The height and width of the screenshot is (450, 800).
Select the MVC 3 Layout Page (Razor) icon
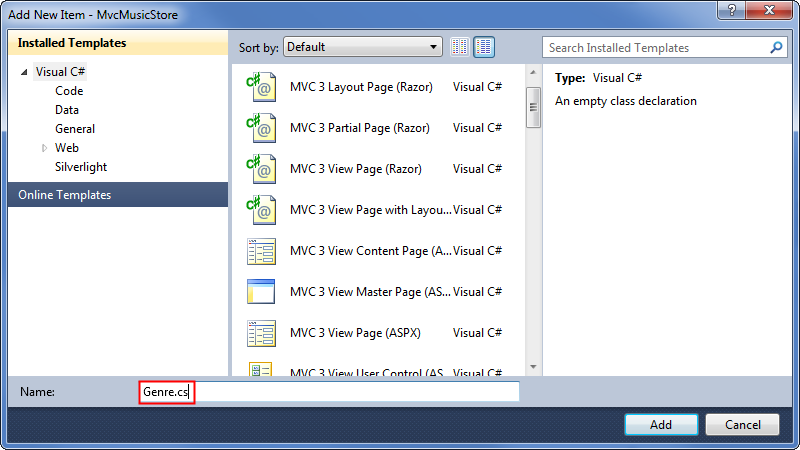click(x=260, y=87)
